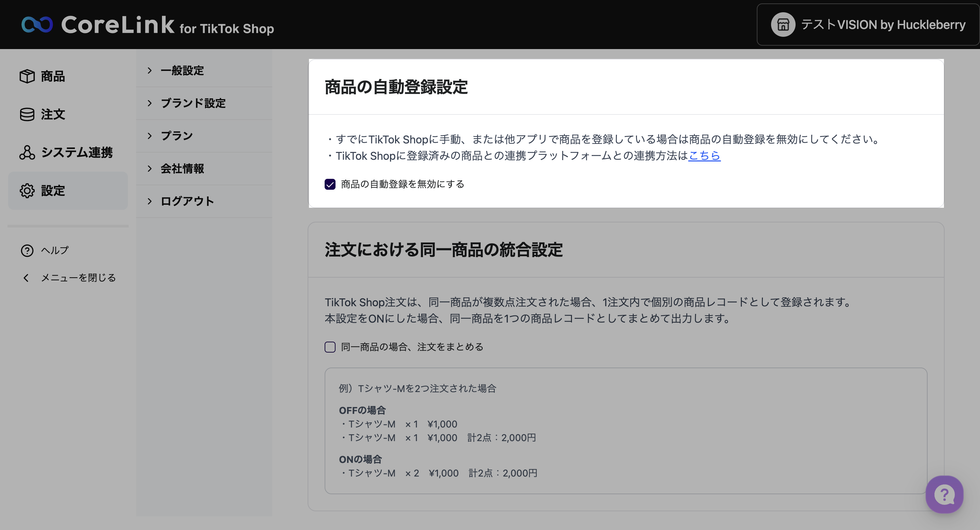Click the CoreLink infinity logo icon
The height and width of the screenshot is (530, 980).
coord(37,25)
